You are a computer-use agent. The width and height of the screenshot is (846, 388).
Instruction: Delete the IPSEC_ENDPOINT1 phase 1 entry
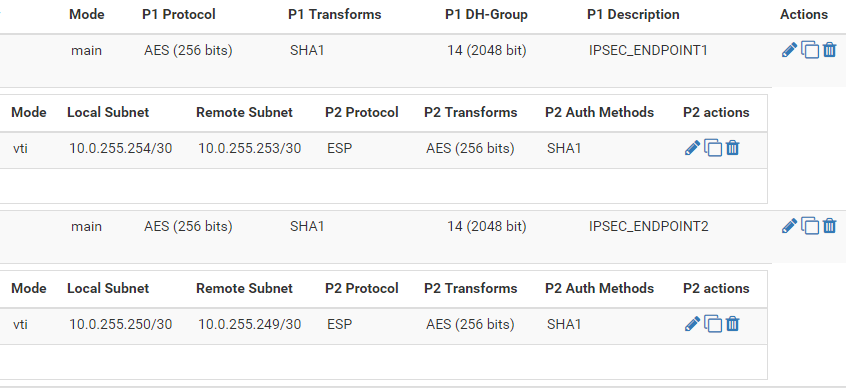830,50
